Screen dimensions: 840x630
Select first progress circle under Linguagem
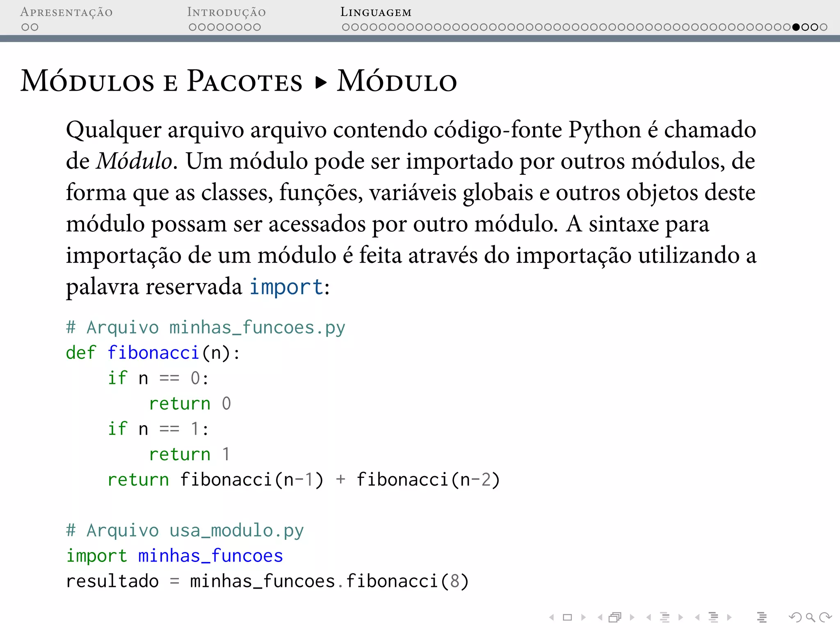coord(346,27)
